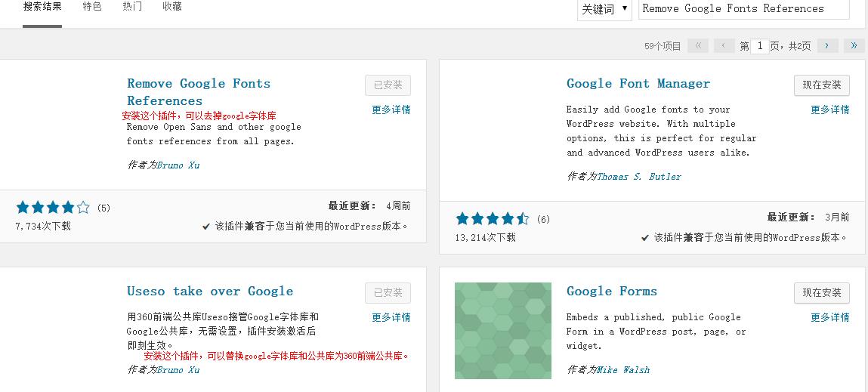The image size is (868, 392).
Task: Open 更多详情 for Remove Google Fonts References
Action: click(x=391, y=110)
